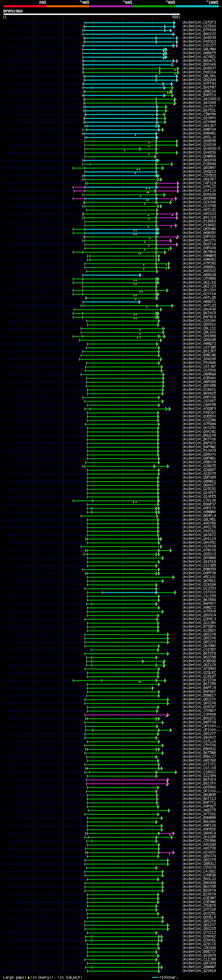Viewport: 222px width, 980px height.
Task: Select hit label UniRef100_C4J5I7
Action: tap(199, 106)
